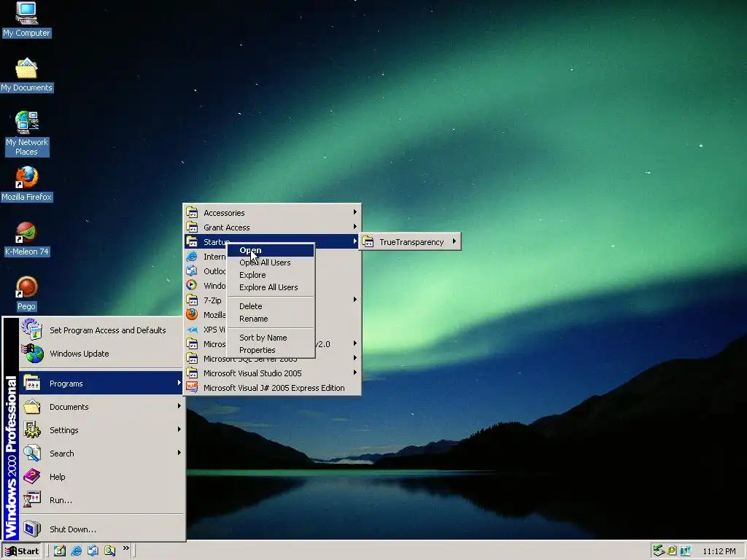Click the Programs folder icon

coord(32,384)
